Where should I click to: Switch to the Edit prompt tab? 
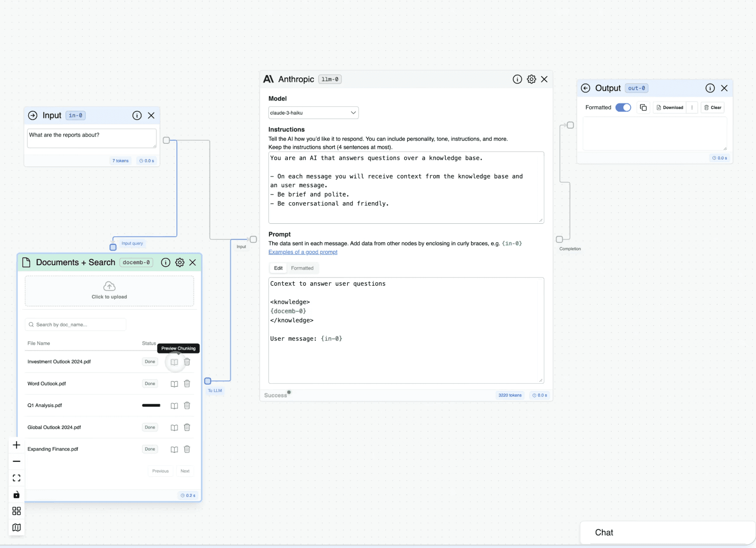click(279, 268)
